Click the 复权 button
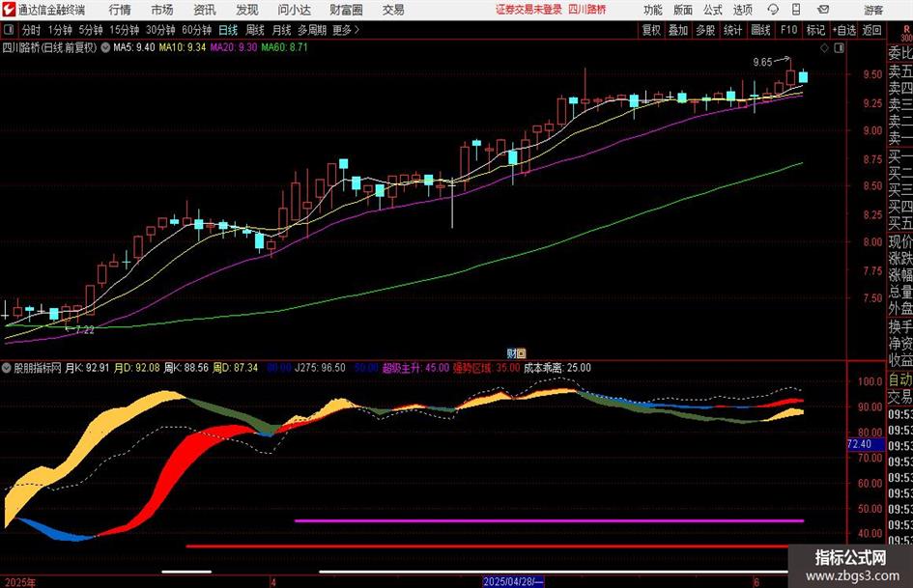 pos(651,30)
